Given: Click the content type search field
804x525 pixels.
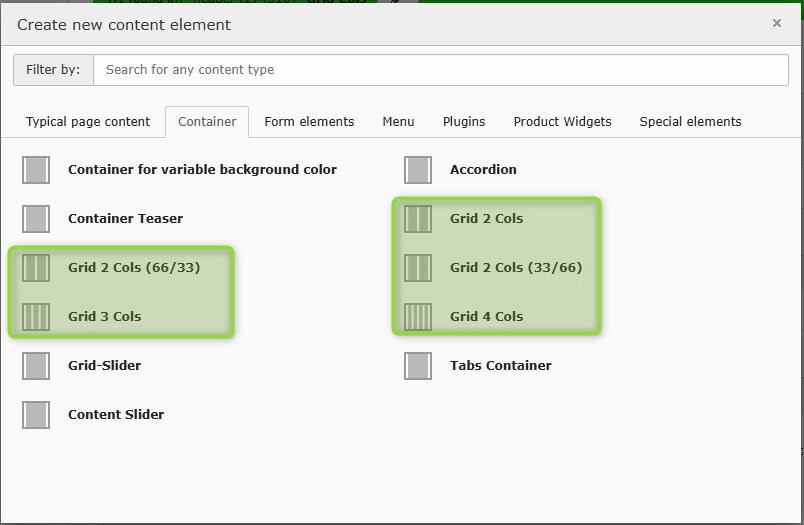Looking at the screenshot, I should tap(440, 70).
